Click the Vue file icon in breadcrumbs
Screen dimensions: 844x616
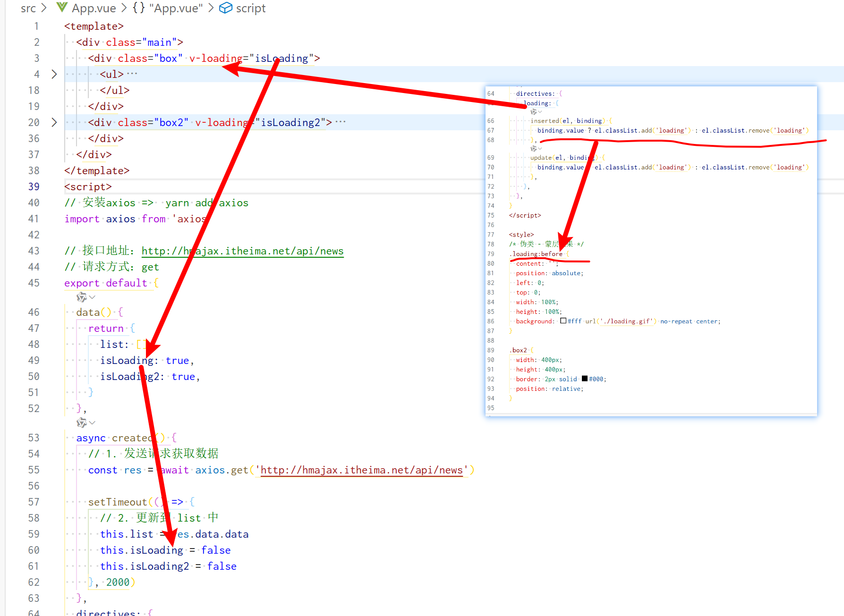pyautogui.click(x=62, y=8)
